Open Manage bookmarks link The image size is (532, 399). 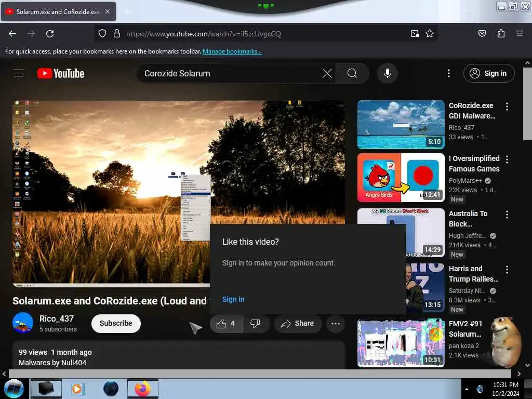[x=232, y=51]
